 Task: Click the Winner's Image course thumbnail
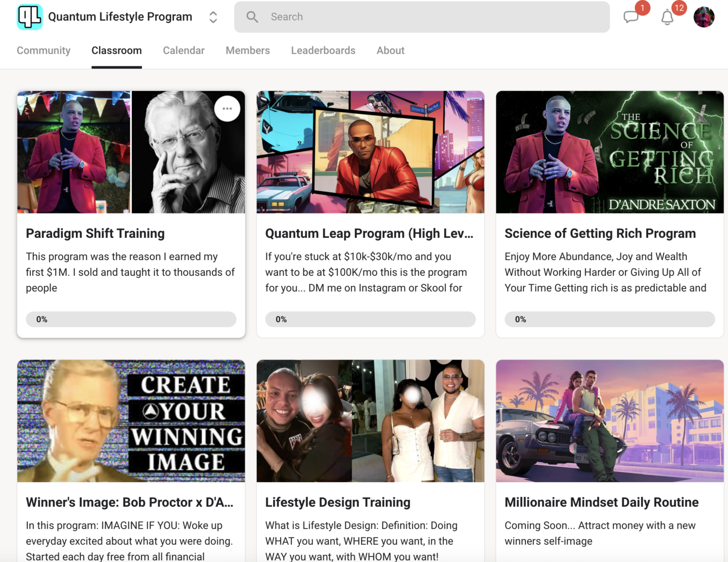point(131,420)
